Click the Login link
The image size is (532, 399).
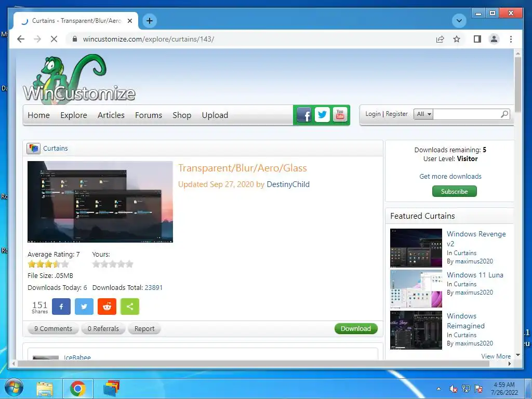click(373, 114)
